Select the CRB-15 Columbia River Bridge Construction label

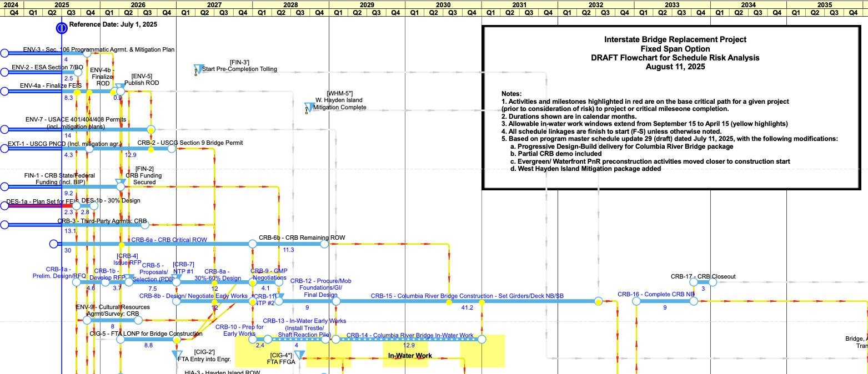[x=467, y=296]
